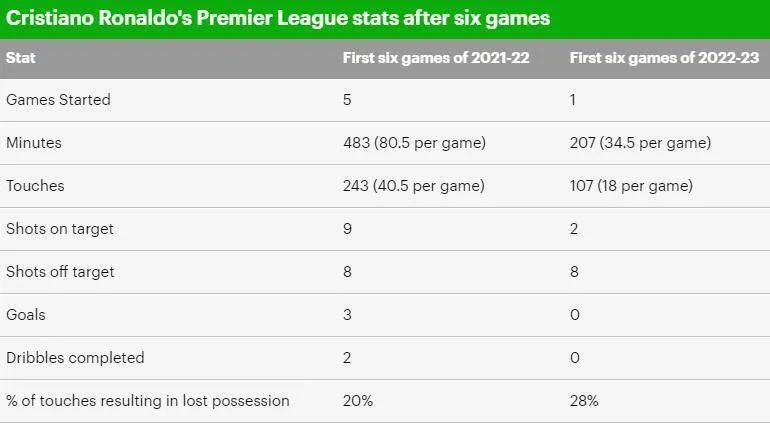Click the table title about Ronaldo's stats
Image resolution: width=770 pixels, height=426 pixels.
pos(278,19)
